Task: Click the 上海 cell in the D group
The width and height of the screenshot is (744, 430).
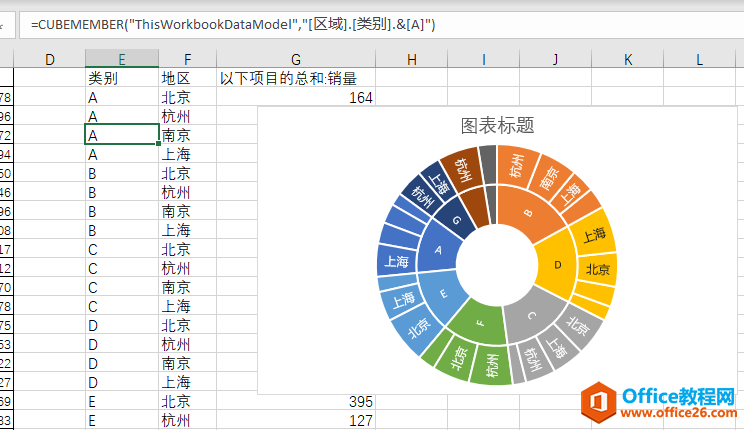Action: (x=187, y=382)
